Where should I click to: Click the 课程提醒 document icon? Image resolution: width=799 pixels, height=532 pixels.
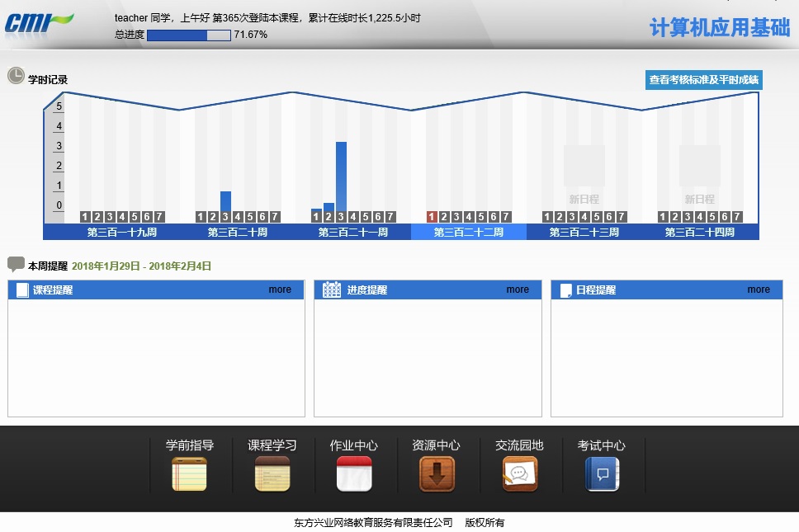22,290
